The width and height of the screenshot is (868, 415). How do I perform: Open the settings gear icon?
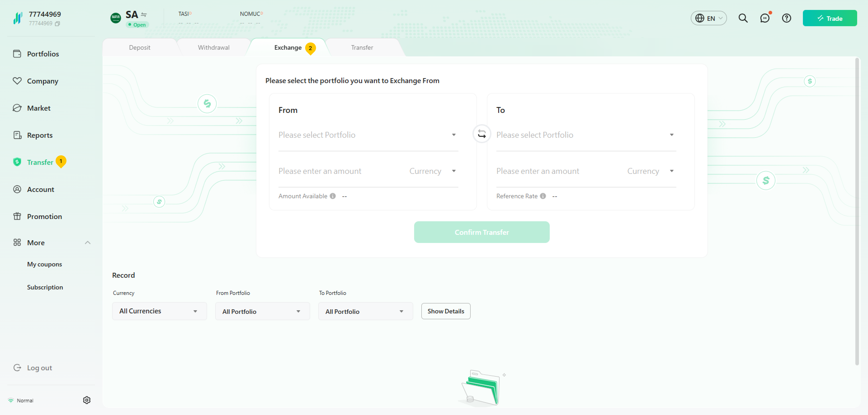coord(87,400)
